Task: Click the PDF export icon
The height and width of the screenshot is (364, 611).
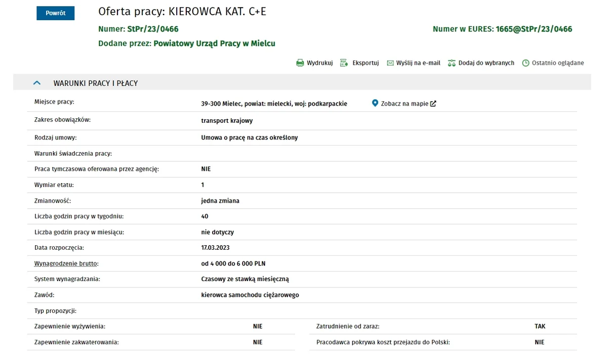Action: (344, 63)
